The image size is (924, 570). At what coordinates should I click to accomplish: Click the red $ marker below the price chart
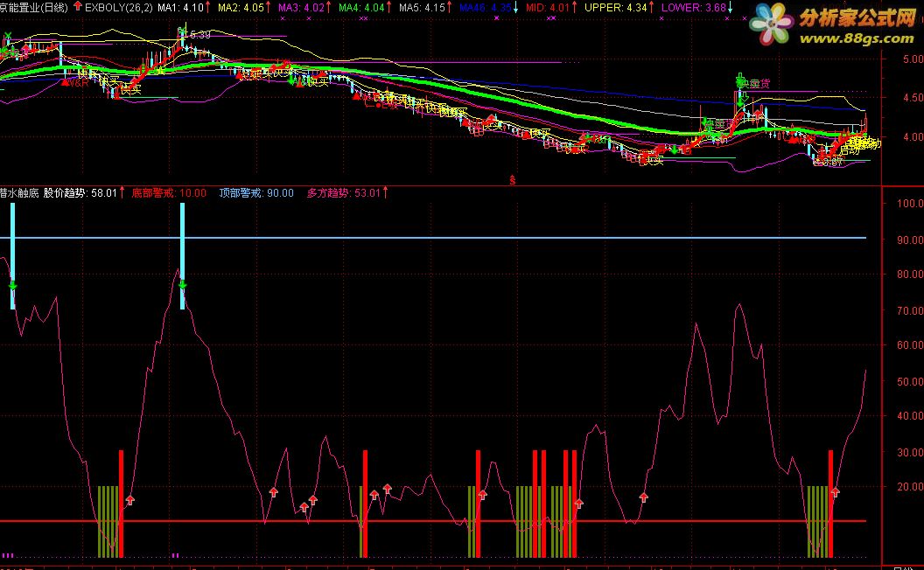tap(512, 180)
